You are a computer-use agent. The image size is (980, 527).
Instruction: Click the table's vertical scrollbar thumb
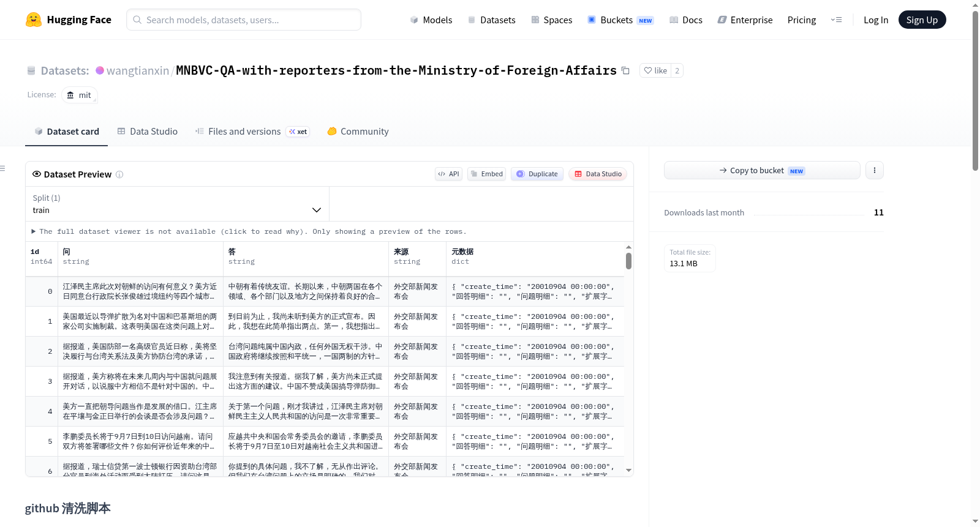click(628, 261)
